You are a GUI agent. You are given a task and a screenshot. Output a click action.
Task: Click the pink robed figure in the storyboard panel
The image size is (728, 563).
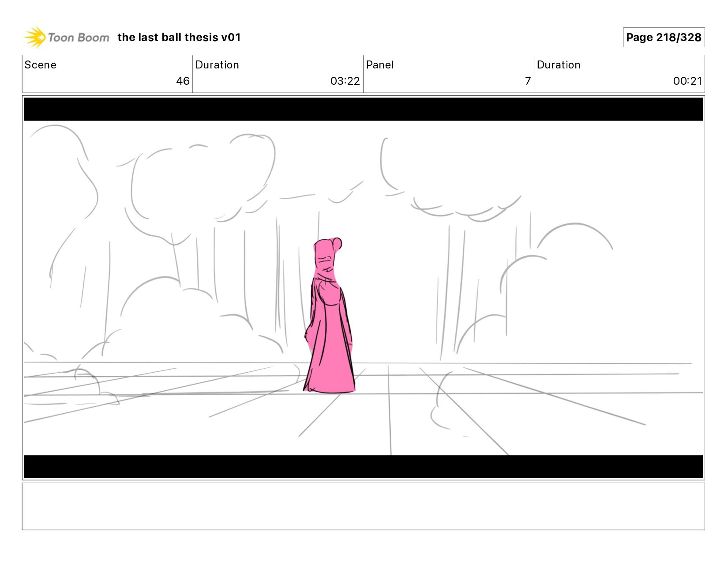coord(330,316)
